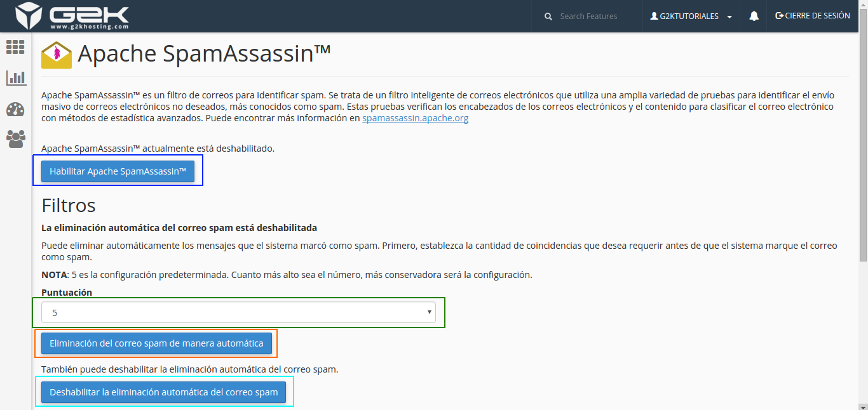Image resolution: width=868 pixels, height=410 pixels.
Task: Click Eliminación del correo spam automática button
Action: (156, 343)
